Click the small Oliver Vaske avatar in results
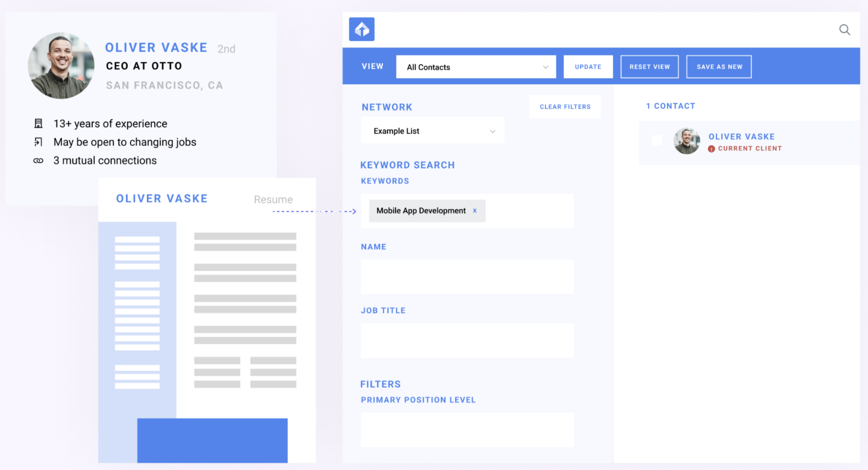 (686, 141)
